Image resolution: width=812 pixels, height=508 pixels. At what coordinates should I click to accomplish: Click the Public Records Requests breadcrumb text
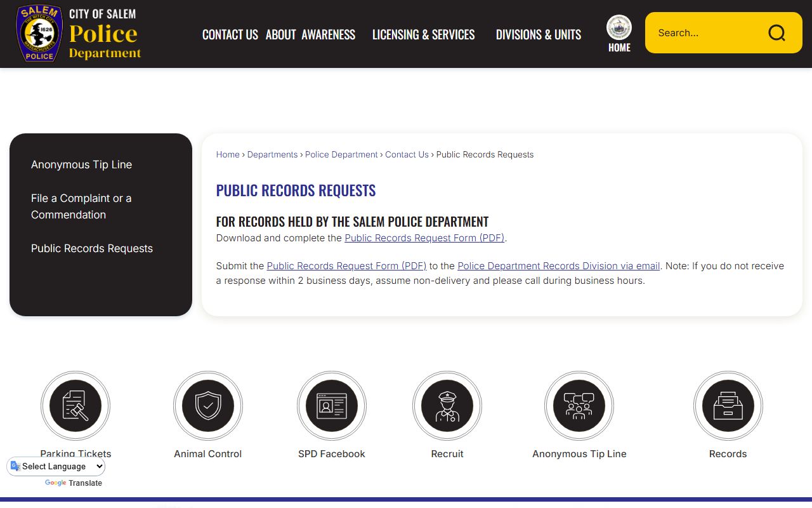[485, 154]
